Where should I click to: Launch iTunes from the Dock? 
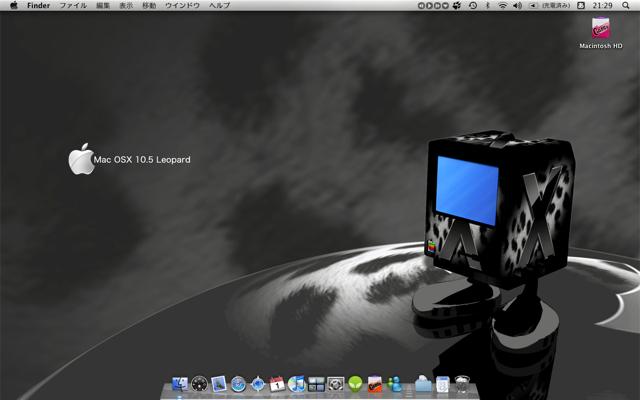297,384
